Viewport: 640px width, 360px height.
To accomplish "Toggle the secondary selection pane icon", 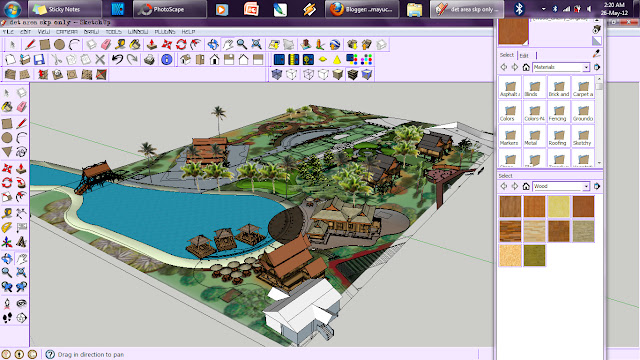I will click(596, 41).
